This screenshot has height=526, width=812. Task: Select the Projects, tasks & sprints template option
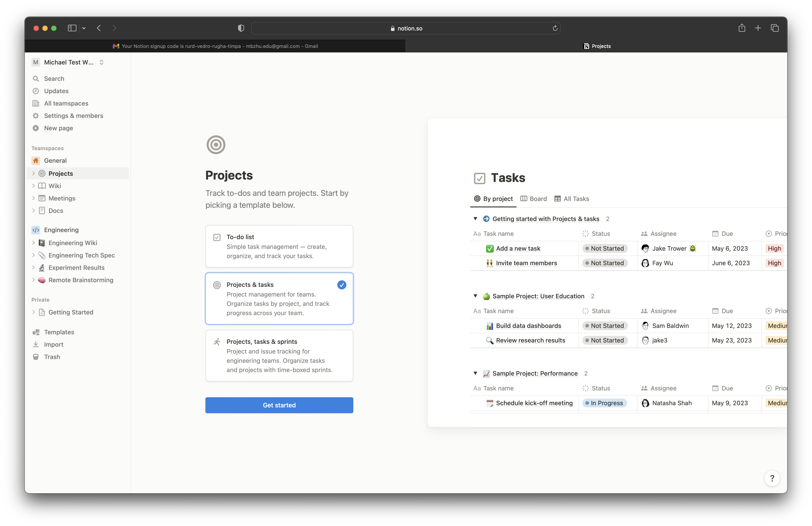pyautogui.click(x=279, y=355)
